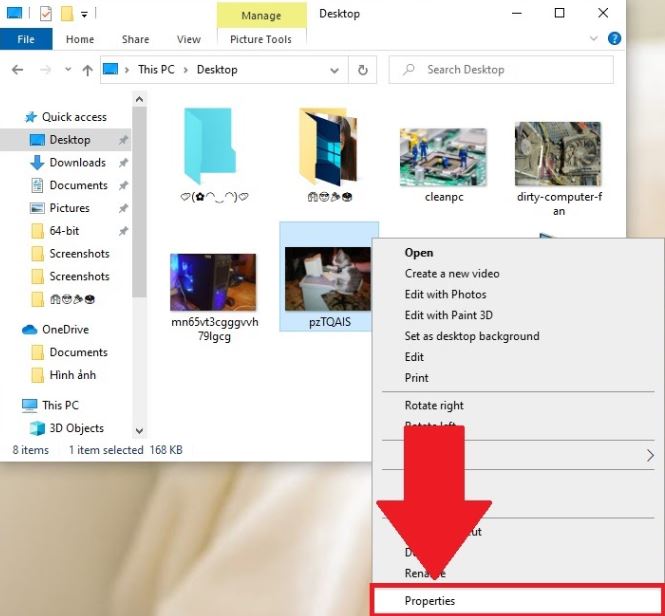Choose Edit with Photos
Image resolution: width=665 pixels, height=616 pixels.
(x=445, y=294)
